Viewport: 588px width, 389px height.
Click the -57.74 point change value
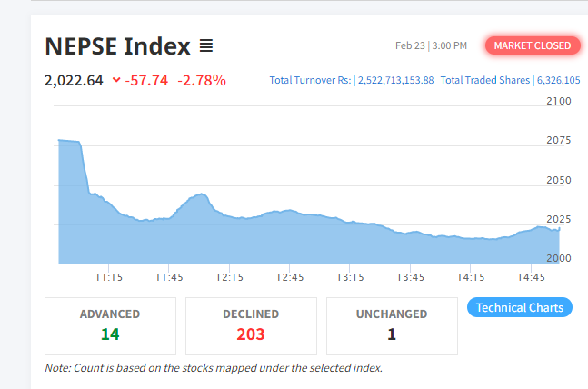click(x=147, y=80)
